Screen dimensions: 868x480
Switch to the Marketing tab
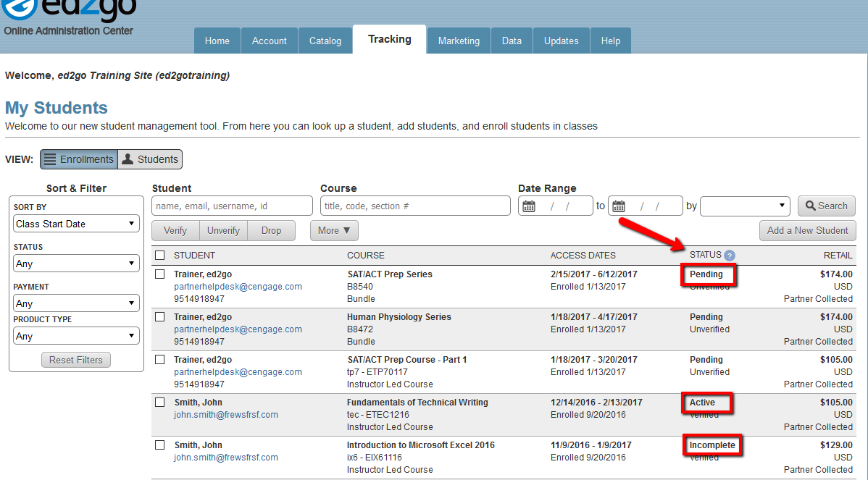458,40
